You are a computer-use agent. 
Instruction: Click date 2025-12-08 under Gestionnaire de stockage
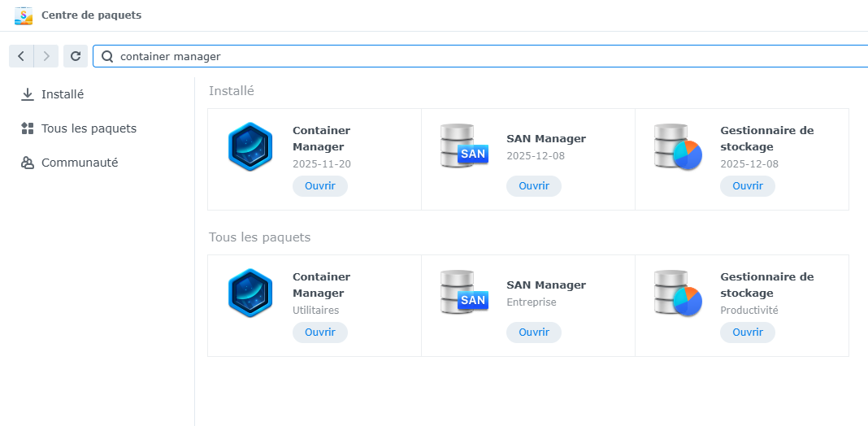coord(749,164)
